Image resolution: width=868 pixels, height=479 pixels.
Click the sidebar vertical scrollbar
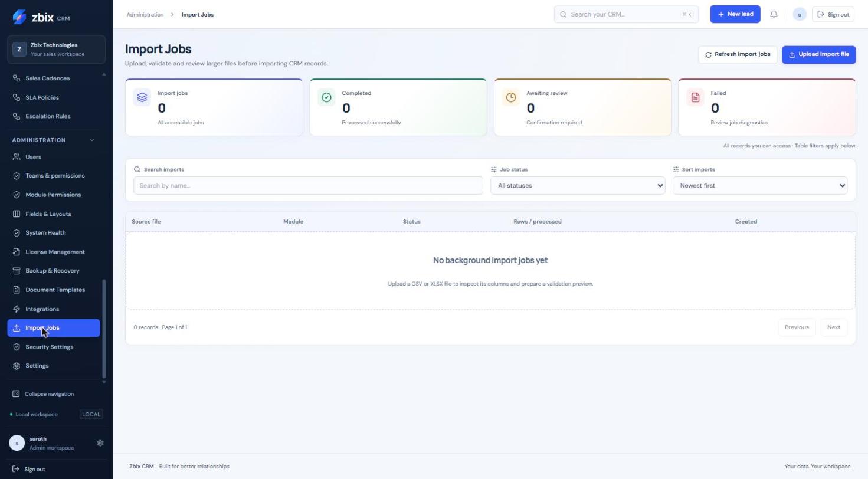click(x=104, y=329)
